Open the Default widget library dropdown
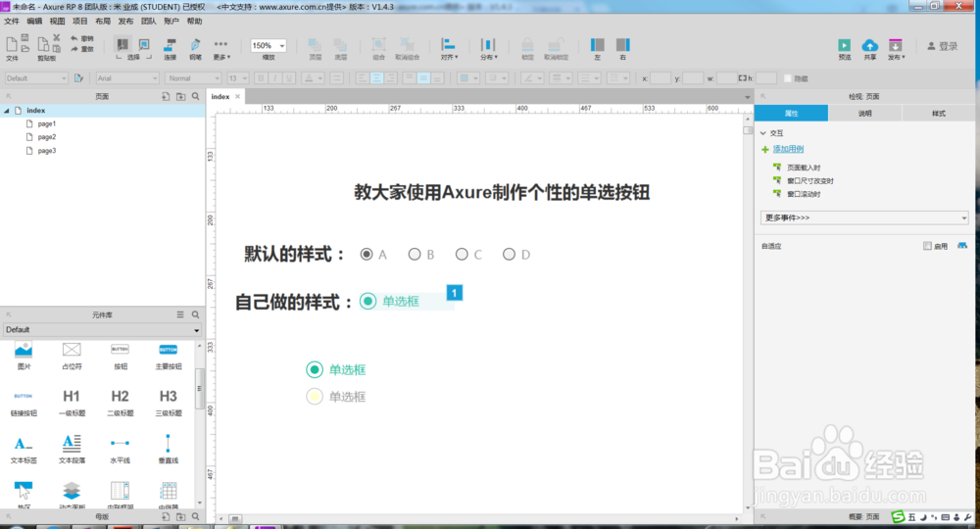 point(103,330)
